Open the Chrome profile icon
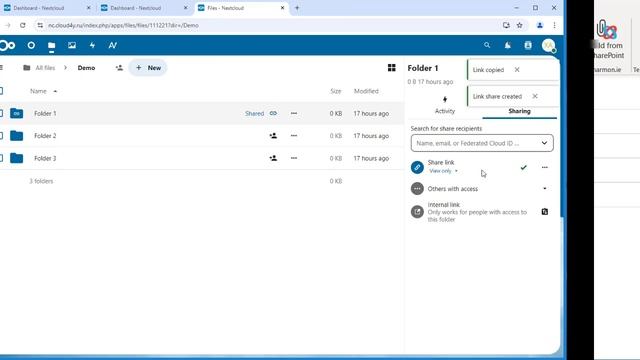Image resolution: width=640 pixels, height=360 pixels. [540, 25]
